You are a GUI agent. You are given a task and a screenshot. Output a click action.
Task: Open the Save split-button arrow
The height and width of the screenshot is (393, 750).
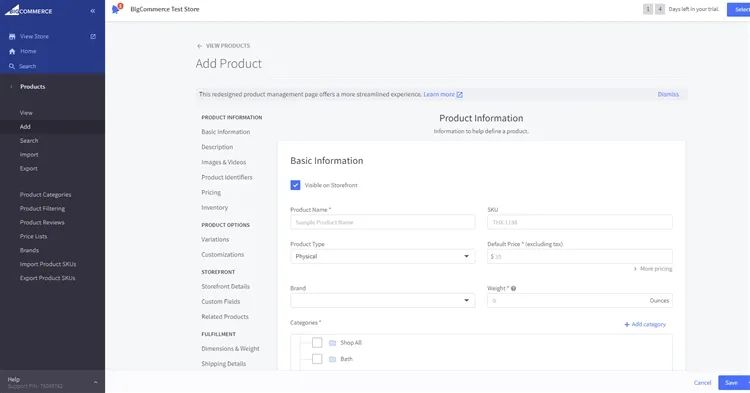coord(747,382)
